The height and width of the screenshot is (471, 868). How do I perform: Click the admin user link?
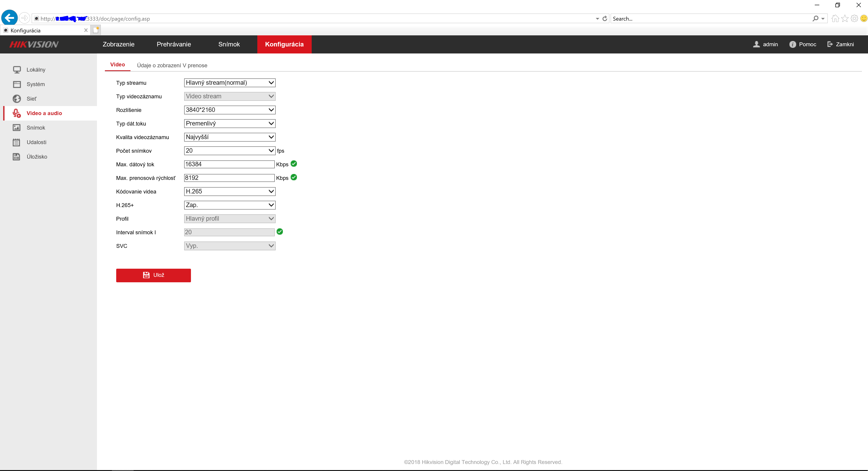click(770, 44)
